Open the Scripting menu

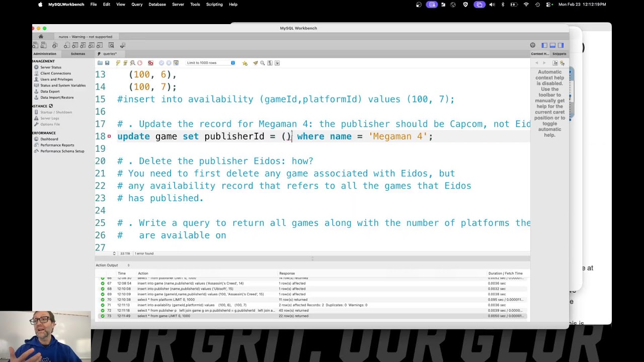coord(214,5)
